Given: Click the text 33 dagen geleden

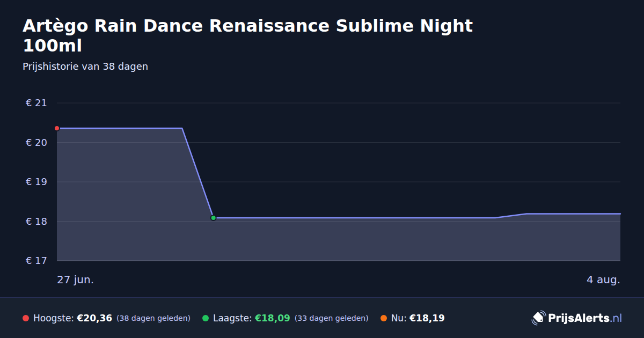Looking at the screenshot, I should pyautogui.click(x=332, y=318).
